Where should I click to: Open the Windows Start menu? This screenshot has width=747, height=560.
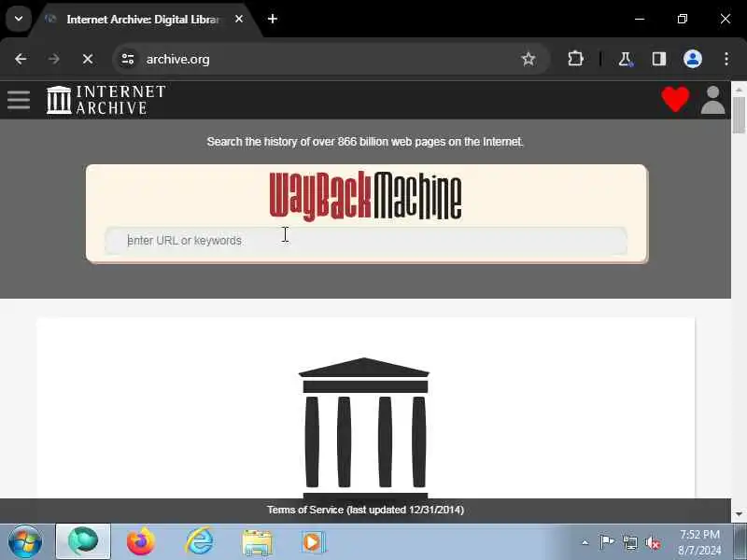pos(25,542)
